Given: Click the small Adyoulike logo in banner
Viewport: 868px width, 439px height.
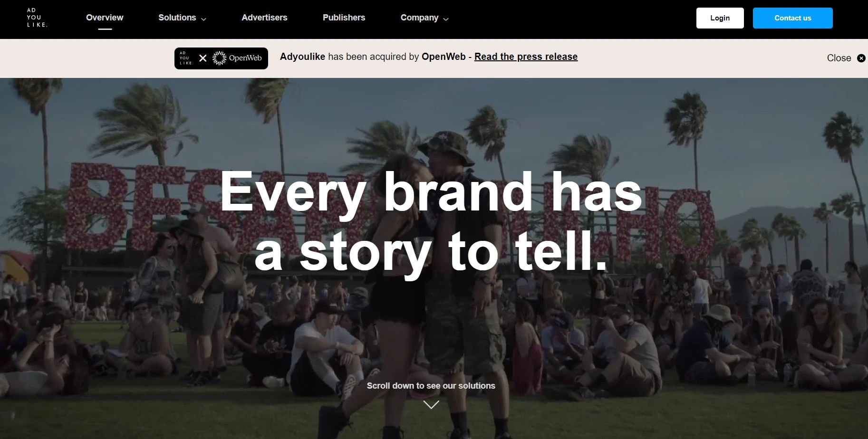Looking at the screenshot, I should (x=185, y=58).
